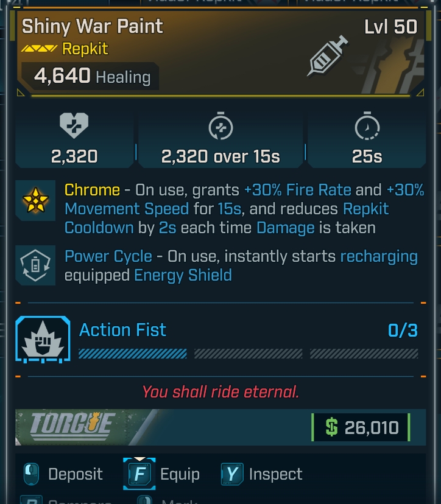The height and width of the screenshot is (504, 441).
Task: Click the Action Fist emblem icon
Action: [x=43, y=338]
